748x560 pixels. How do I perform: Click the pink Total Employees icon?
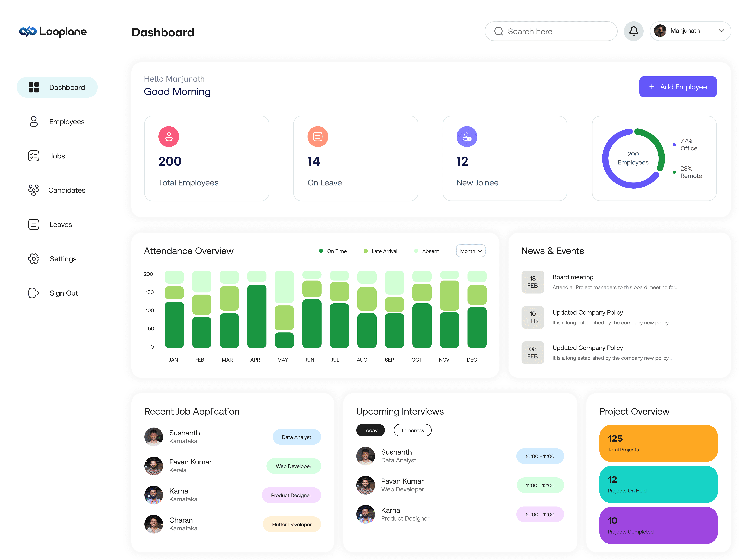click(x=169, y=137)
